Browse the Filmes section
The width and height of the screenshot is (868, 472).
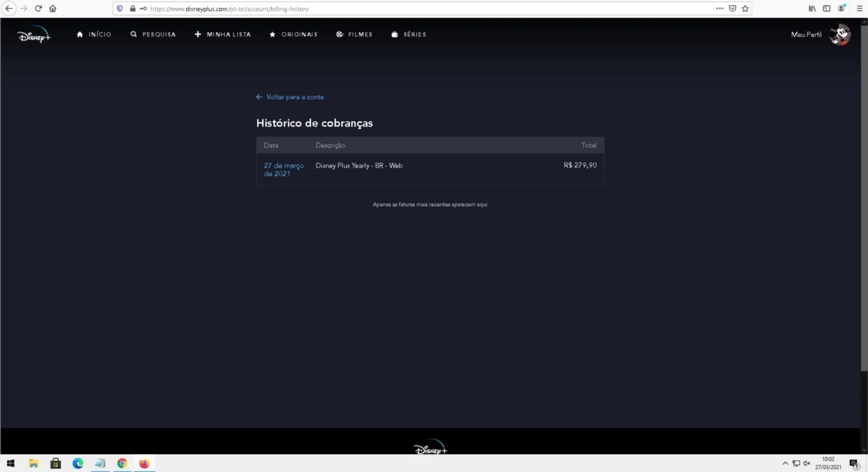354,34
